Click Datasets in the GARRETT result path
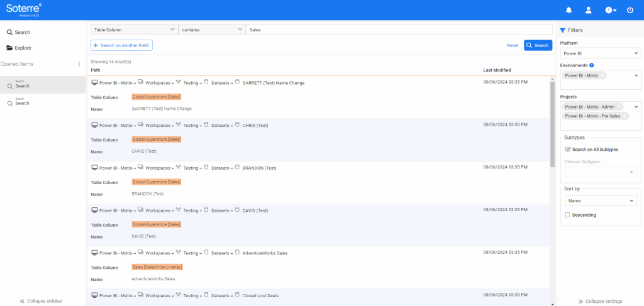Screen dimensions: 644x306 point(221,83)
